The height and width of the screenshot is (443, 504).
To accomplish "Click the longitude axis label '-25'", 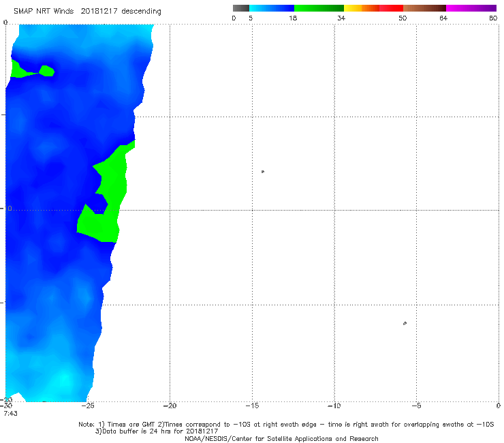I will (x=87, y=406).
